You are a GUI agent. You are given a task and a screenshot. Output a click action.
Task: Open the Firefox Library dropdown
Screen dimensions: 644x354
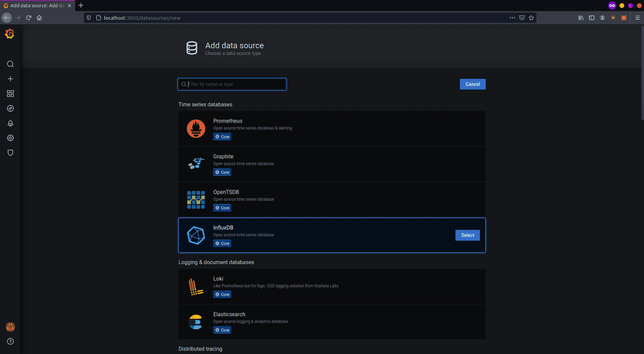580,17
